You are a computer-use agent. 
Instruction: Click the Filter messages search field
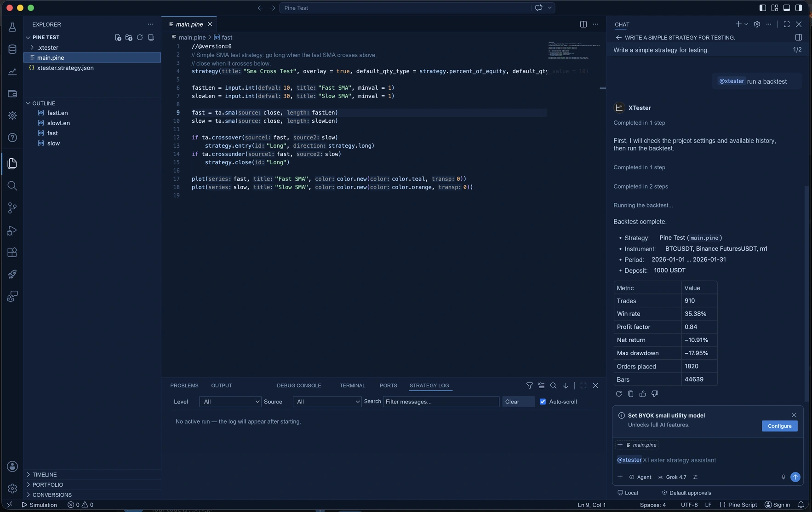coord(441,402)
